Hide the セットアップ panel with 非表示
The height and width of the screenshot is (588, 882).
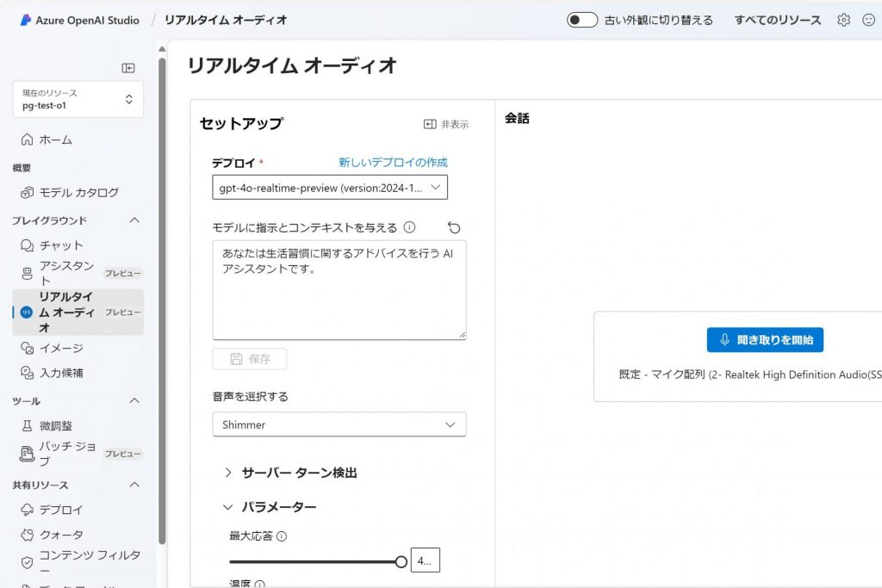[446, 124]
